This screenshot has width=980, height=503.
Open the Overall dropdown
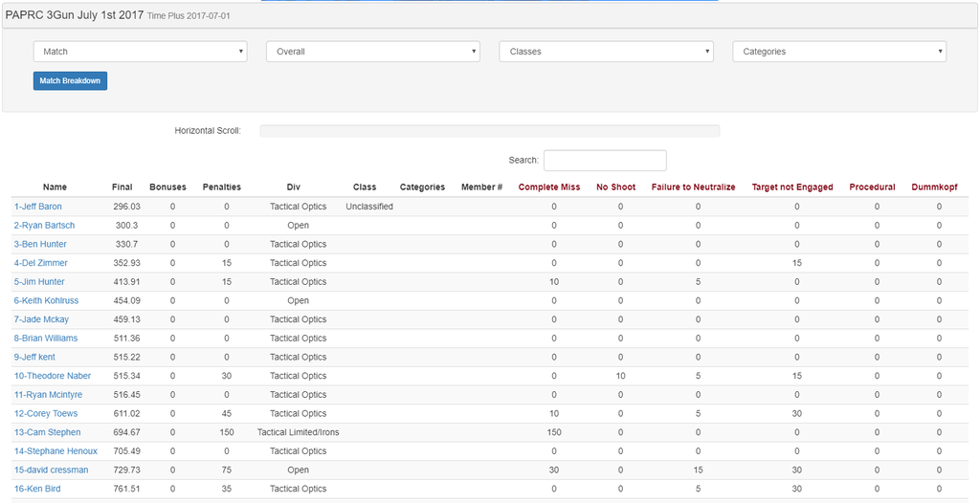coord(373,52)
